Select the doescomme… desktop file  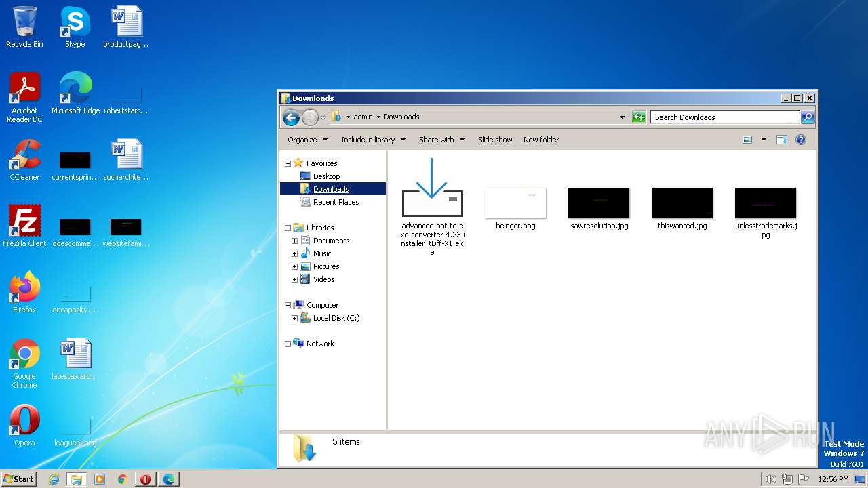[x=75, y=232]
